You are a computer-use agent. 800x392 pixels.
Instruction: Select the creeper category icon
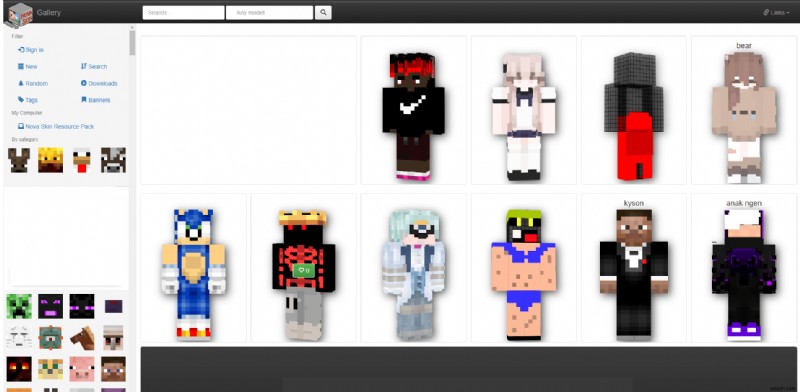coord(19,306)
